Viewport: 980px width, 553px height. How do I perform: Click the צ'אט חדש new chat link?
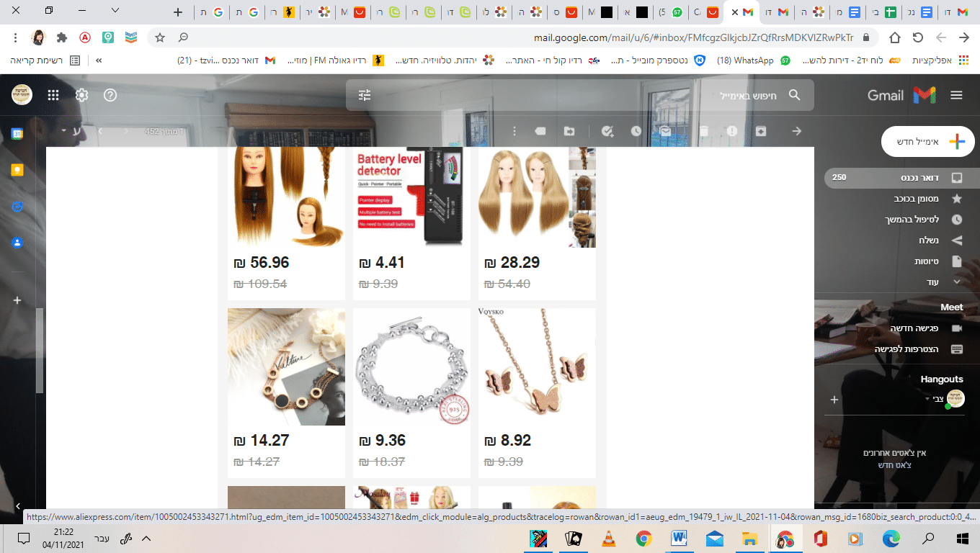point(894,465)
